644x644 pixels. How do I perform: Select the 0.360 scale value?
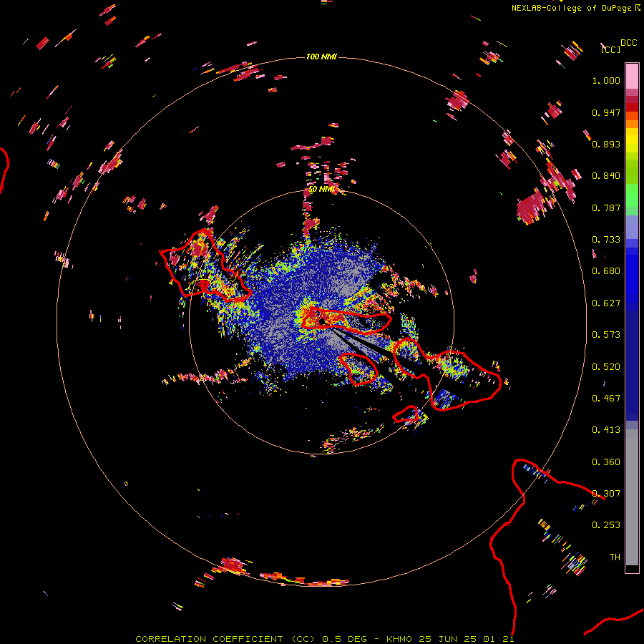pyautogui.click(x=606, y=462)
